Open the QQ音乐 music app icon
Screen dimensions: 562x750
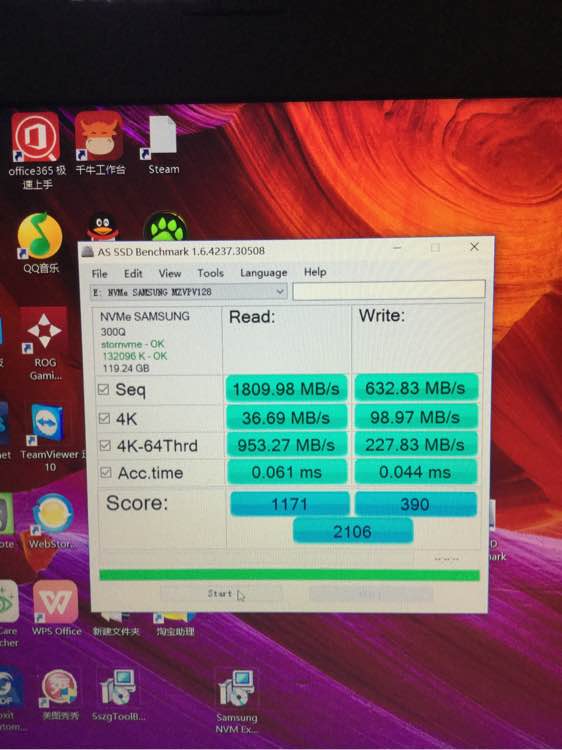click(40, 243)
